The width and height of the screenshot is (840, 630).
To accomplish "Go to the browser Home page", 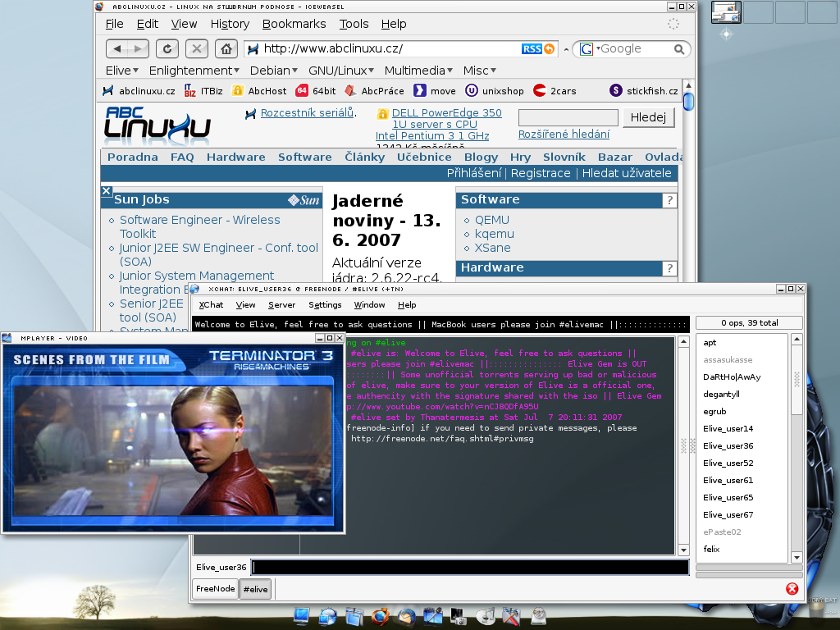I will (x=226, y=48).
